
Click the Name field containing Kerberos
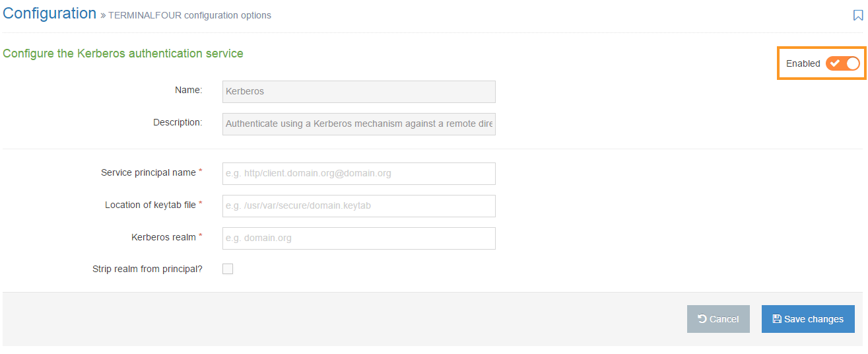pos(358,92)
